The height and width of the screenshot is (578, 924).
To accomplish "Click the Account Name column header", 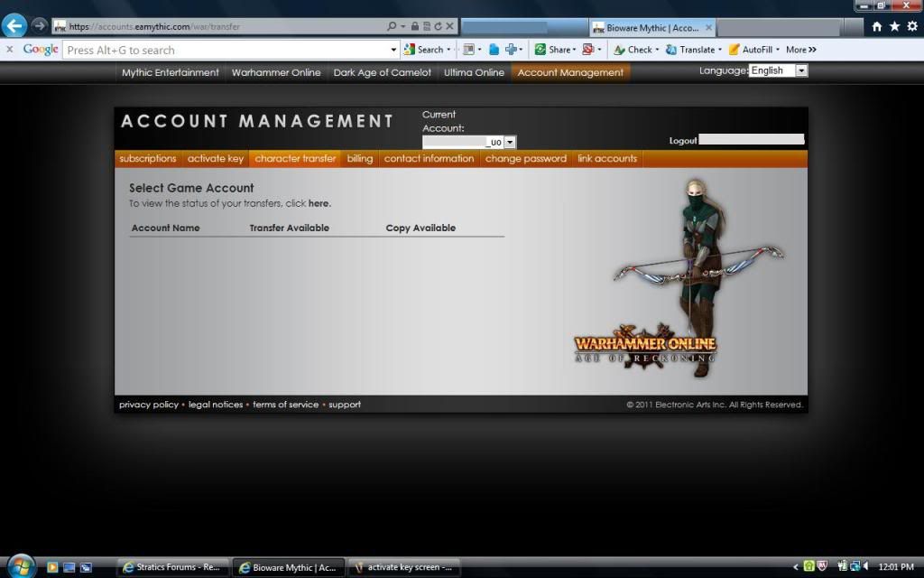I will coord(166,228).
